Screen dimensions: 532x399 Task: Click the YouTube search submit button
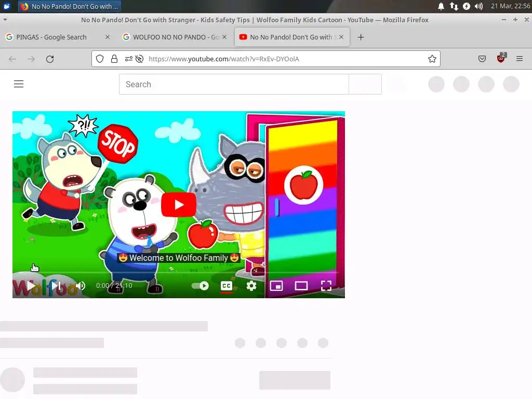click(365, 84)
